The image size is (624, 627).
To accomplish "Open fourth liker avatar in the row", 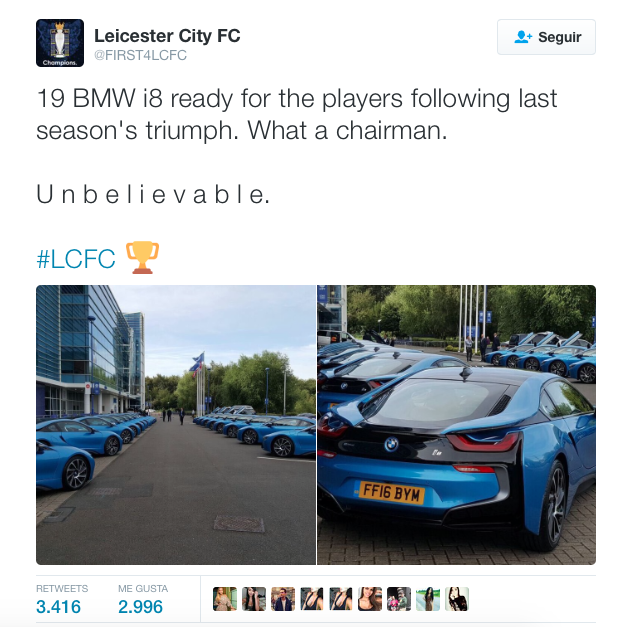I will tap(312, 599).
